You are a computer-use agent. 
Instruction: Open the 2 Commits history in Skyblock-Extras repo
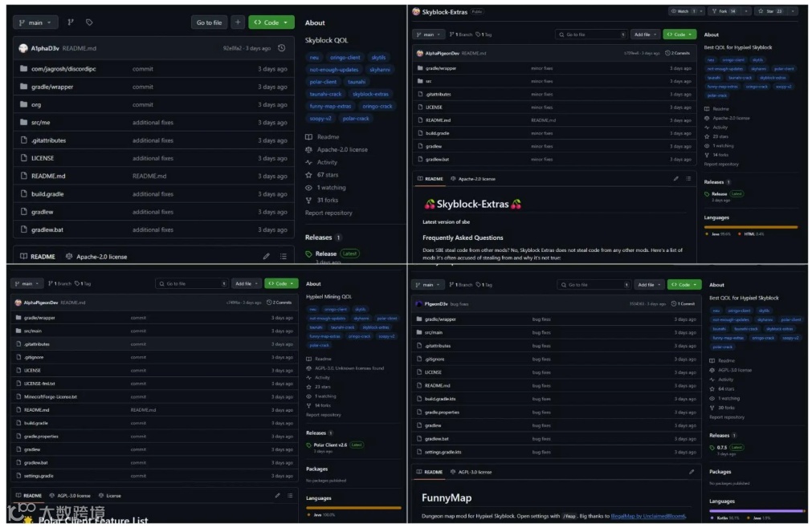677,53
